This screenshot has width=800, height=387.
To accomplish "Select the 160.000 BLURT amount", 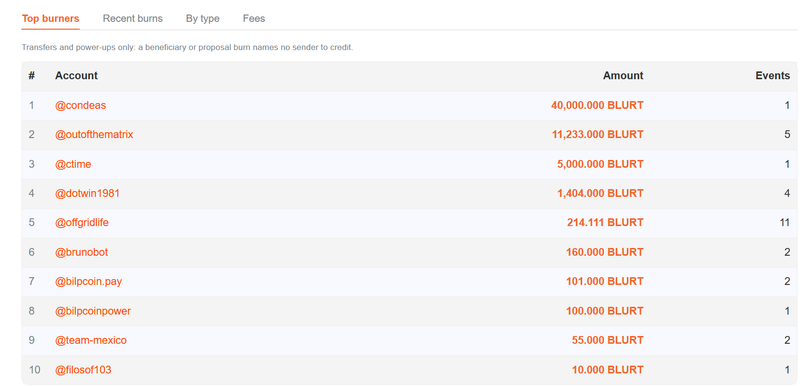I will tap(605, 252).
